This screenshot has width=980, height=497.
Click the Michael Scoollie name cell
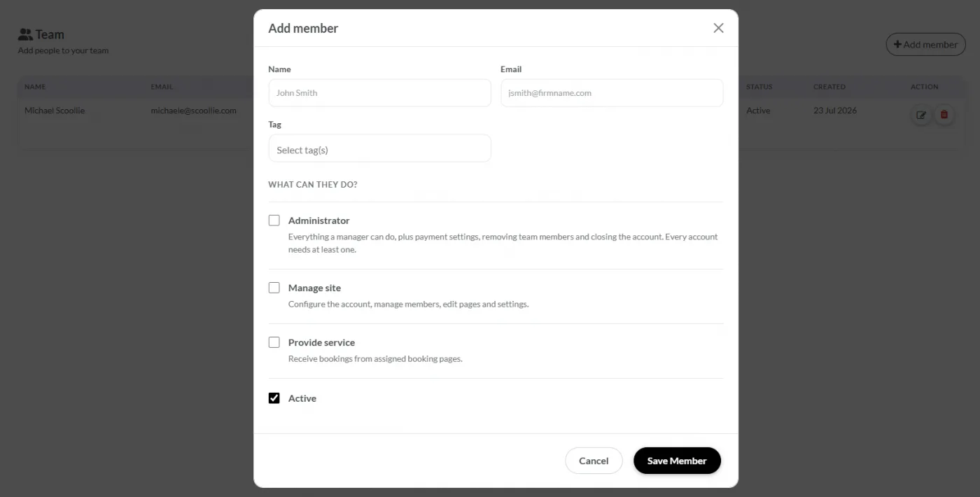[x=55, y=111]
